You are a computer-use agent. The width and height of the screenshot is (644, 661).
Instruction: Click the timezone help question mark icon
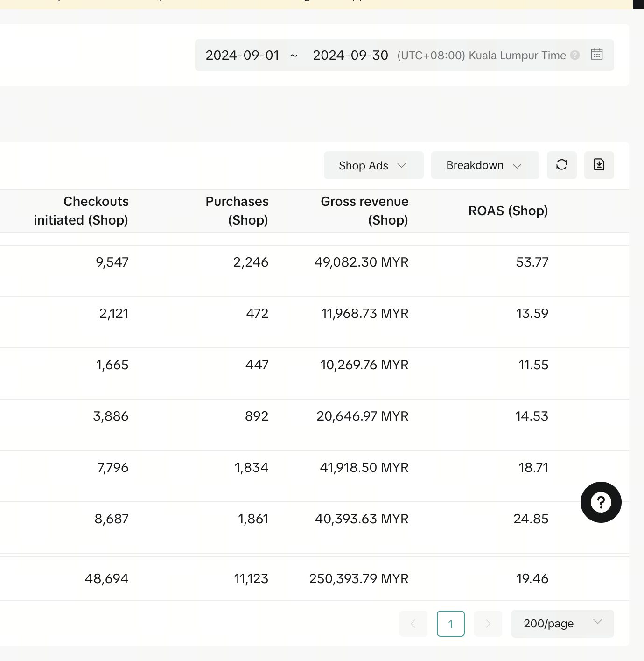[x=575, y=55]
